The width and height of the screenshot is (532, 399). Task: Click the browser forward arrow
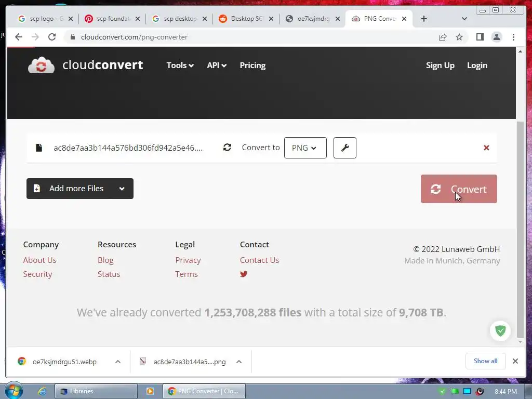(35, 37)
